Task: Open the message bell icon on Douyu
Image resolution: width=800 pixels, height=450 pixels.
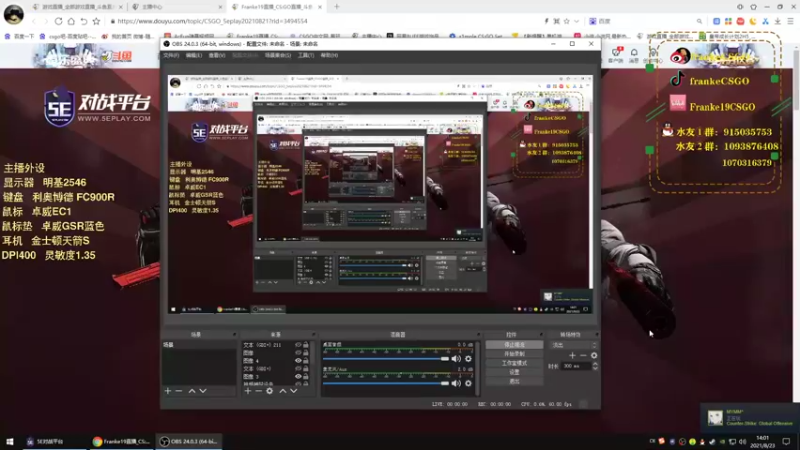Action: coord(634,55)
